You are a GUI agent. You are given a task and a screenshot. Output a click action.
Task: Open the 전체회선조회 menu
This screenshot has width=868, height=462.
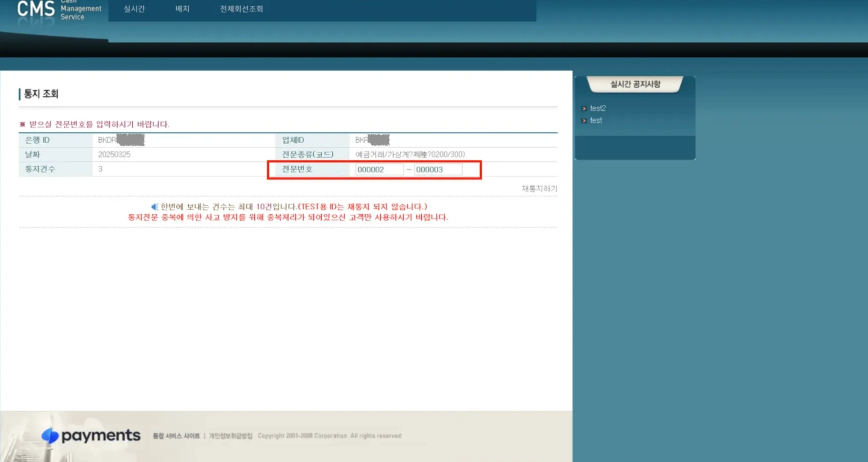(241, 9)
